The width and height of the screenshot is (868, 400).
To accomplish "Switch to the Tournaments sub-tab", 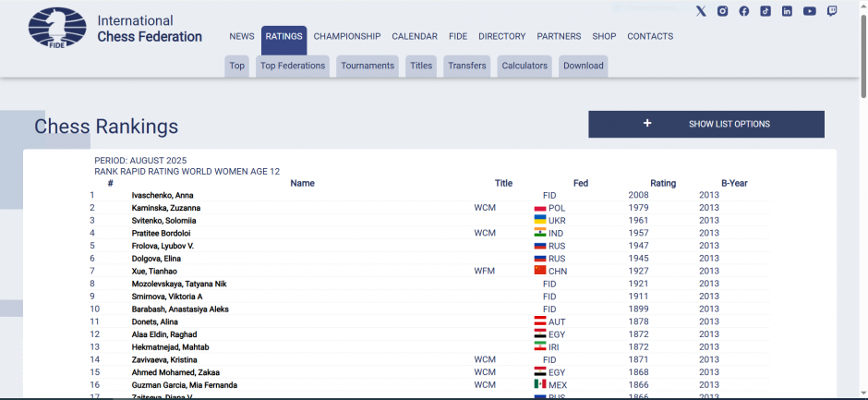I will click(368, 66).
